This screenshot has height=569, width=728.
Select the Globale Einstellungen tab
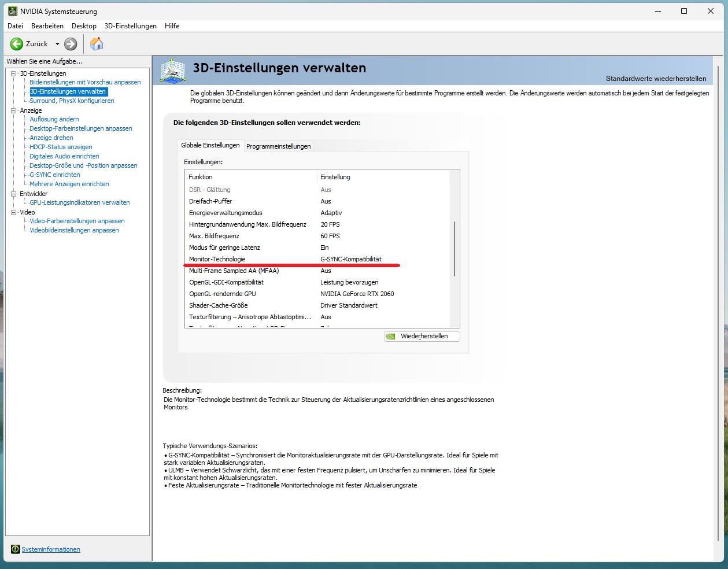[210, 145]
